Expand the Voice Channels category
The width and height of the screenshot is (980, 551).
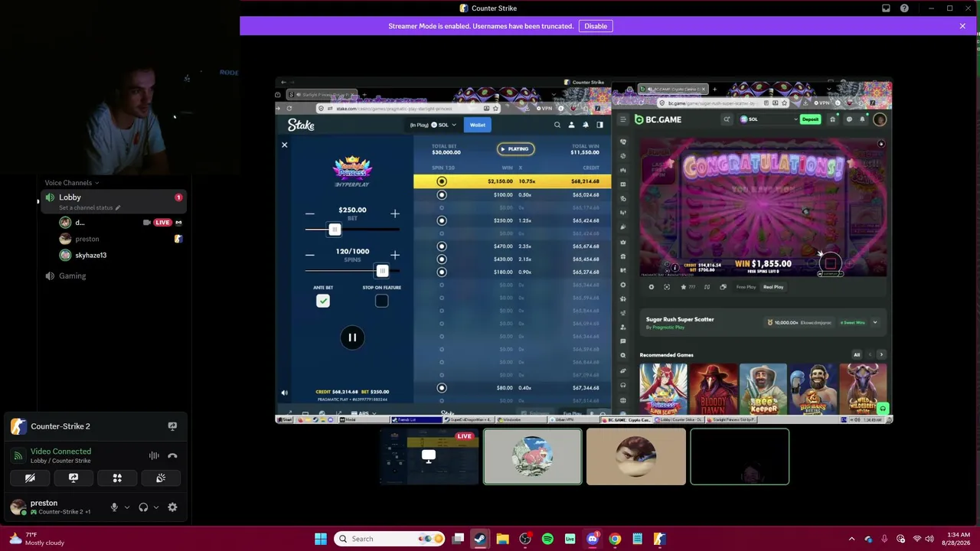(71, 183)
